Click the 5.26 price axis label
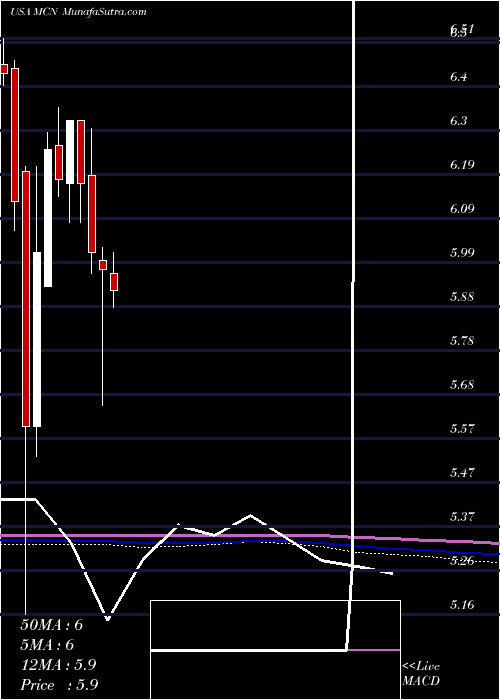This screenshot has width=500, height=700. (462, 561)
